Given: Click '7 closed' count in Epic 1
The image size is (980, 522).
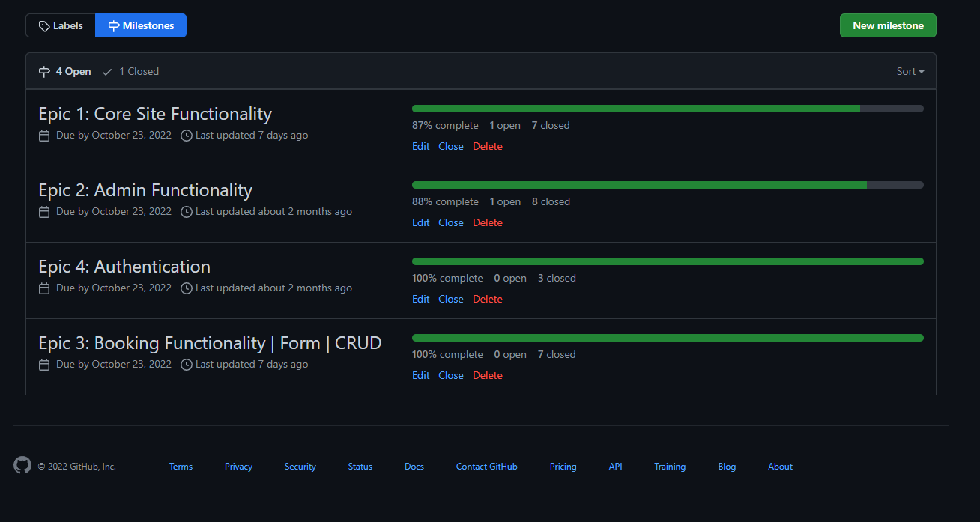Looking at the screenshot, I should (x=551, y=125).
